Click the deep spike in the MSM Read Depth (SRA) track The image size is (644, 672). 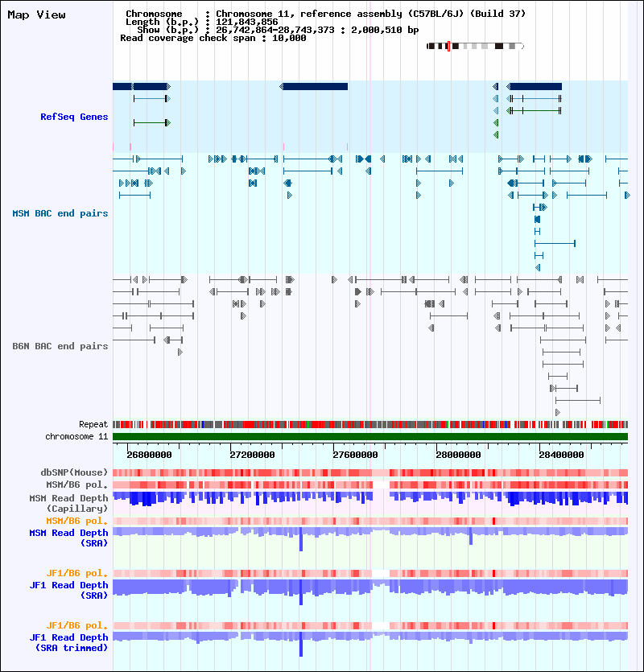pyautogui.click(x=301, y=539)
